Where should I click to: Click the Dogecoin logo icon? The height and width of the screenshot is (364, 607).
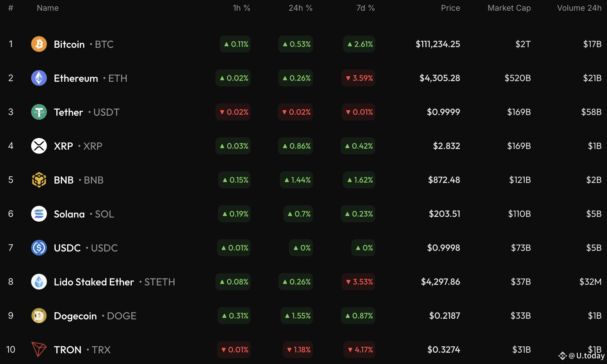(39, 316)
